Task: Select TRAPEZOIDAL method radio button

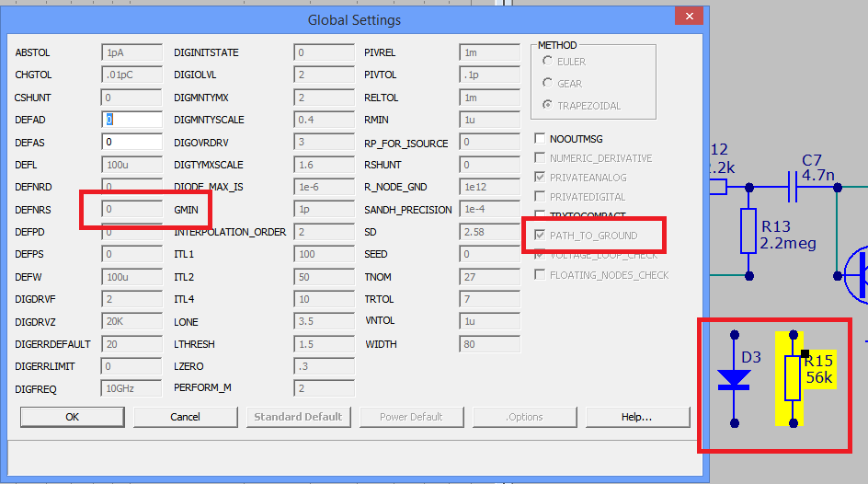Action: click(548, 106)
